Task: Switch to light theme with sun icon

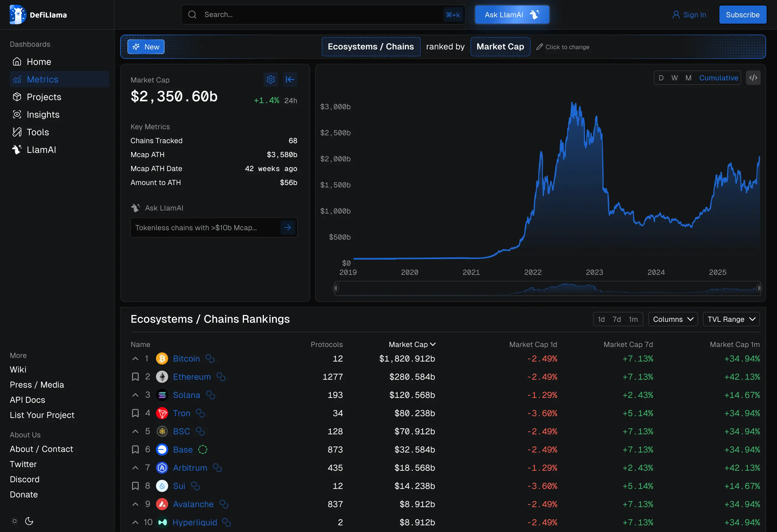Action: (x=14, y=521)
